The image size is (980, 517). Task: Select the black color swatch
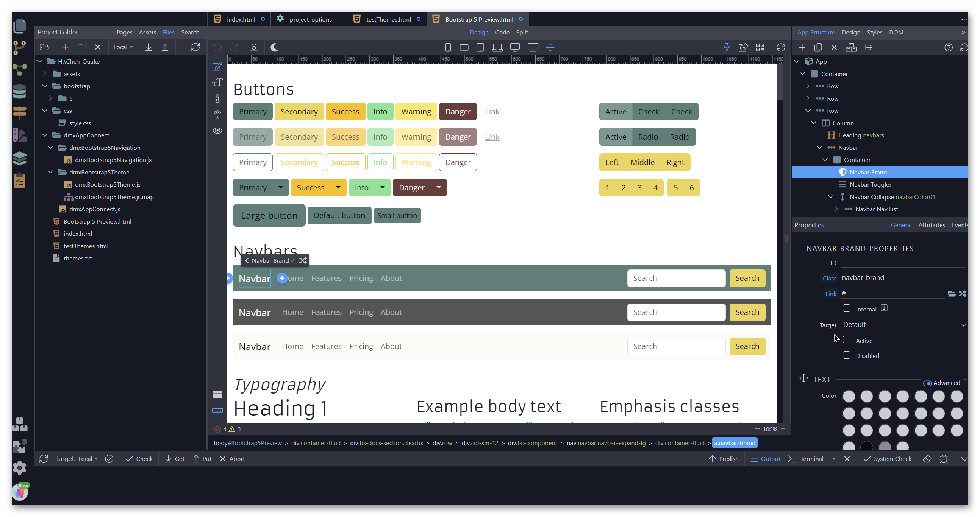point(866,446)
